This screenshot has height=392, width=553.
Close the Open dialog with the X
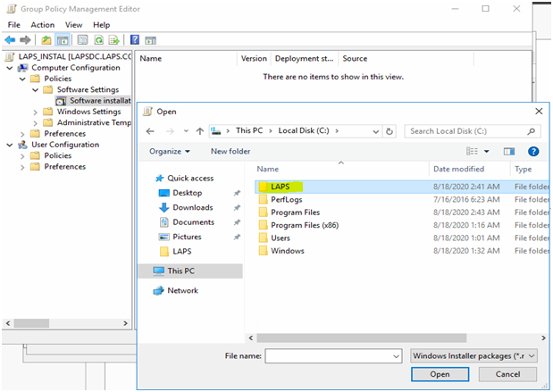[x=539, y=112]
